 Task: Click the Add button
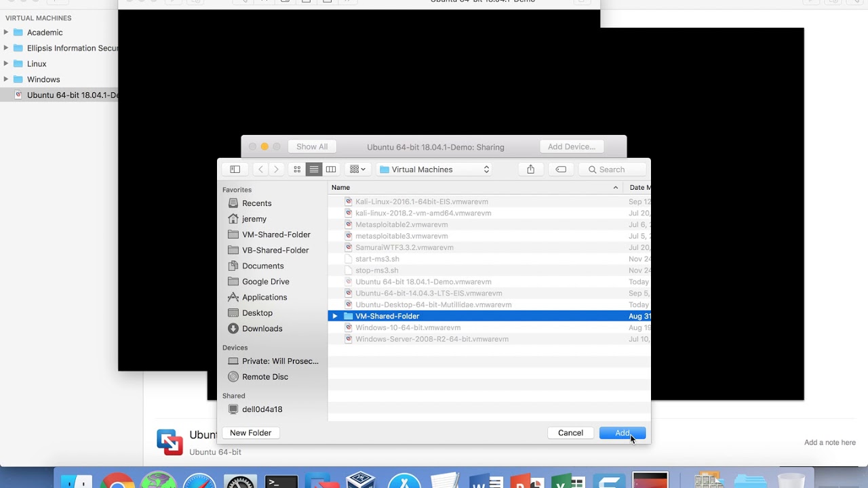623,432
